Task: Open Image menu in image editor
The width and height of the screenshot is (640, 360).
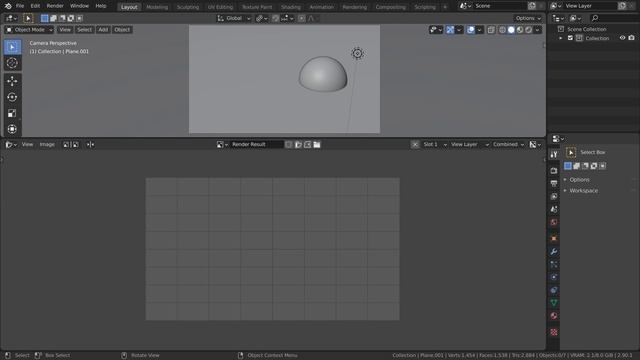Action: (x=47, y=144)
